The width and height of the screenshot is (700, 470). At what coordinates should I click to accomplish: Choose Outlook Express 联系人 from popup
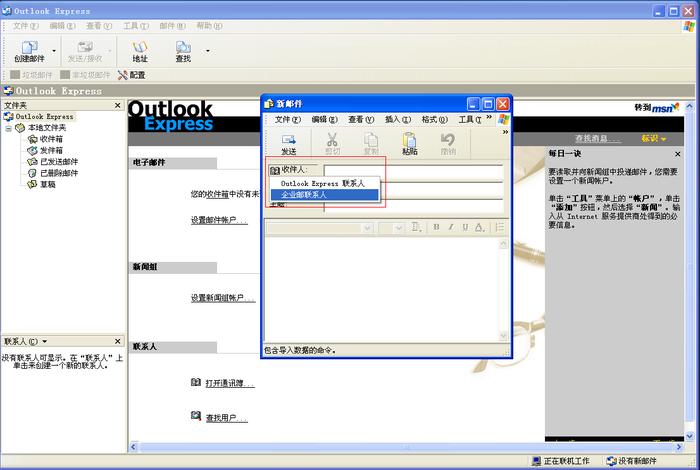323,183
